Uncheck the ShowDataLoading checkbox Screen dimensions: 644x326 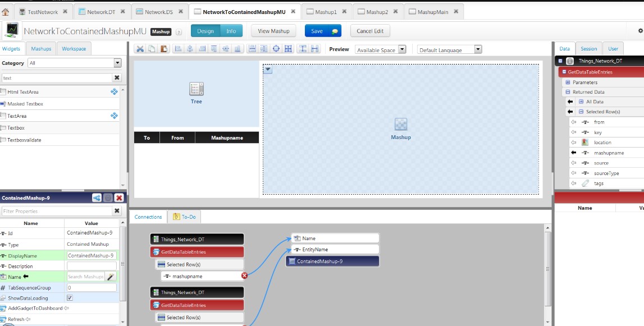(x=70, y=298)
